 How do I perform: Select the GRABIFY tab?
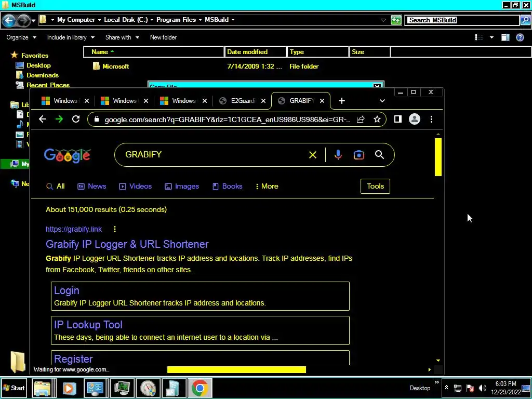[x=301, y=101]
